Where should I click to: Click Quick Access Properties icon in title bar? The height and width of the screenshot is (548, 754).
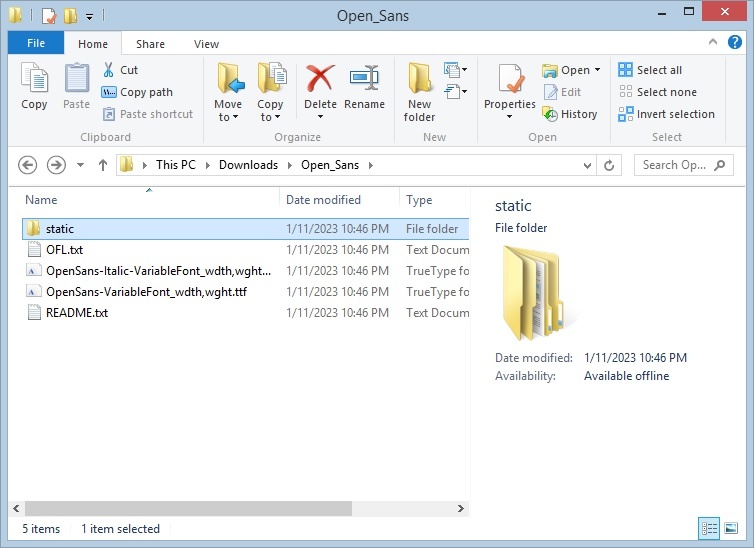(x=49, y=15)
